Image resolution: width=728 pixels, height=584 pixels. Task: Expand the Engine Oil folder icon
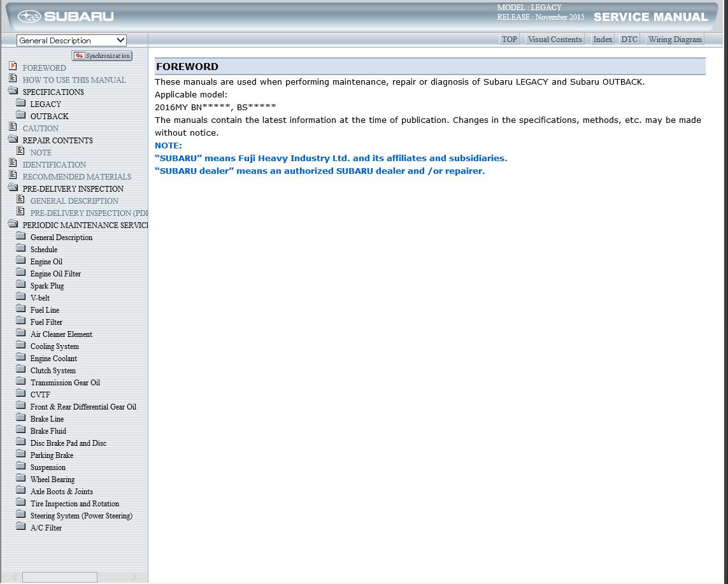[x=21, y=259]
